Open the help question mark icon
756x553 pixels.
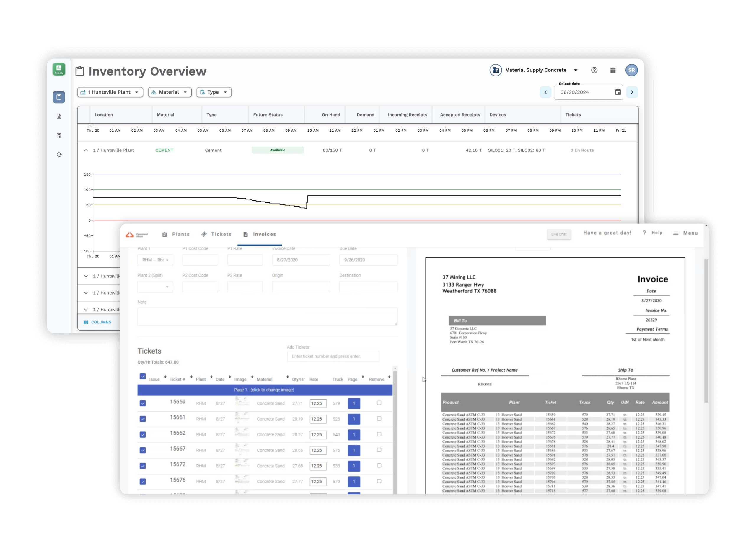coord(594,70)
